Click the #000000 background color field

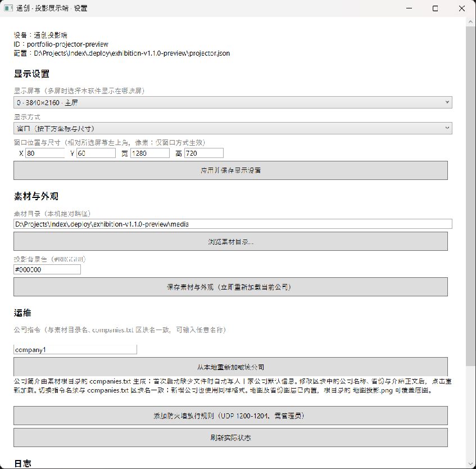(x=47, y=269)
